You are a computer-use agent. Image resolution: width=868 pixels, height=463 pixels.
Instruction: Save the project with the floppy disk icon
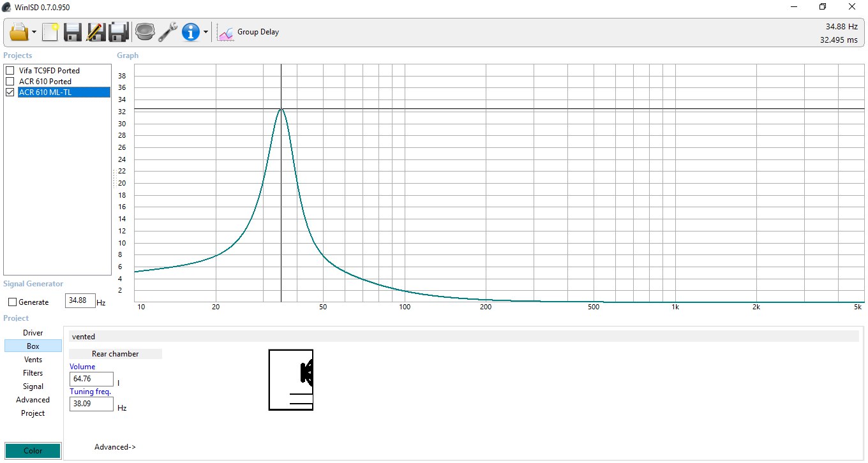[x=72, y=31]
